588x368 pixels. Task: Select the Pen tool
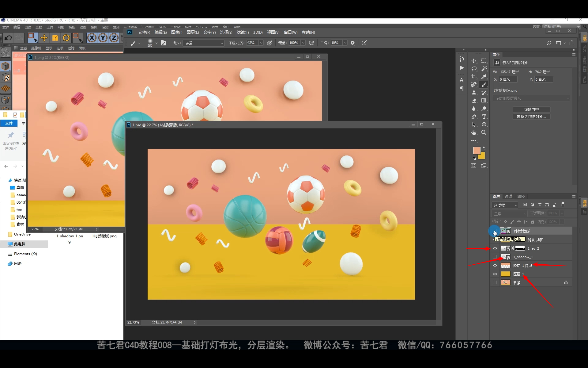click(x=474, y=117)
